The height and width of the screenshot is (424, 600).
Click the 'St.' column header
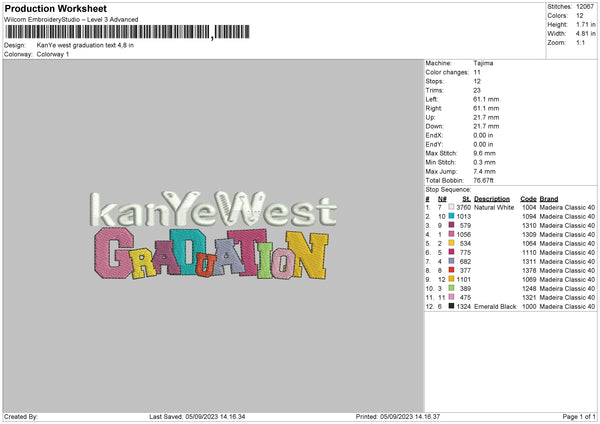tap(466, 199)
